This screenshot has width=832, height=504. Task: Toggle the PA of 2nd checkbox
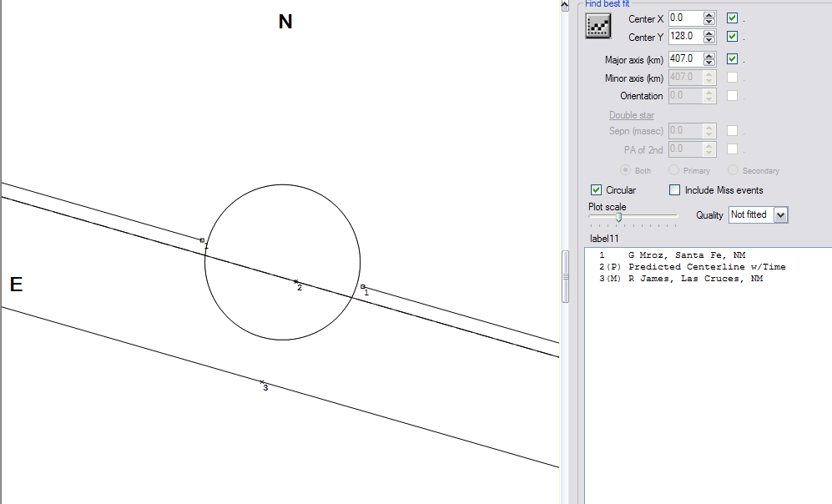tap(732, 149)
